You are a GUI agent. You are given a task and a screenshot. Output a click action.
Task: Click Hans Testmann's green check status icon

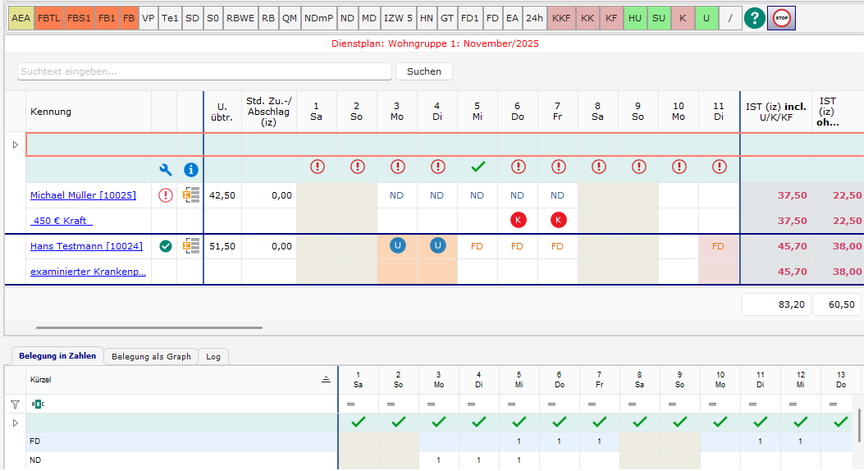click(166, 246)
